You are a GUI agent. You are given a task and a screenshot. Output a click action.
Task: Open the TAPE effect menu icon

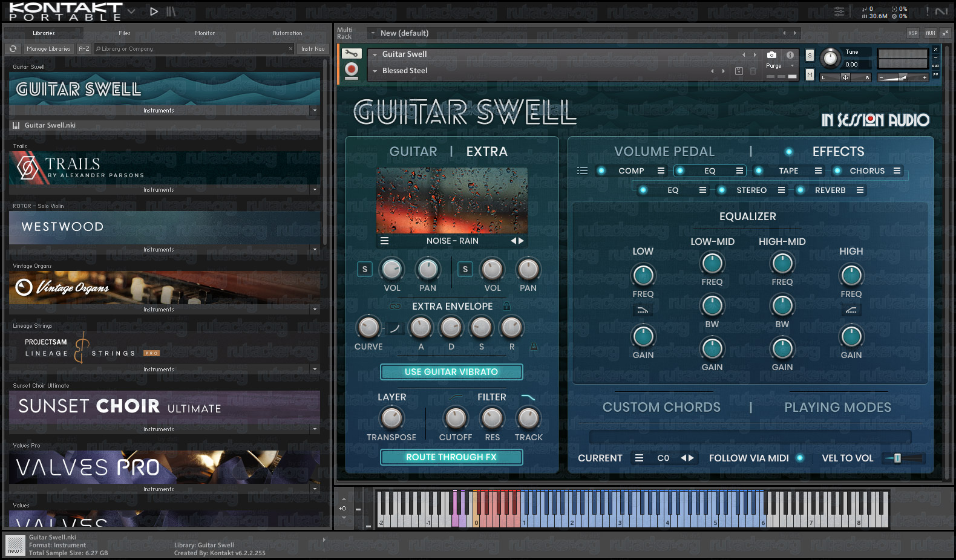point(818,171)
